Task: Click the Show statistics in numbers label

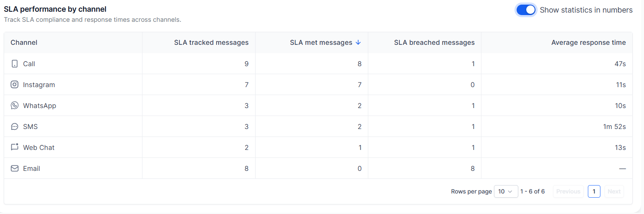Action: [586, 10]
